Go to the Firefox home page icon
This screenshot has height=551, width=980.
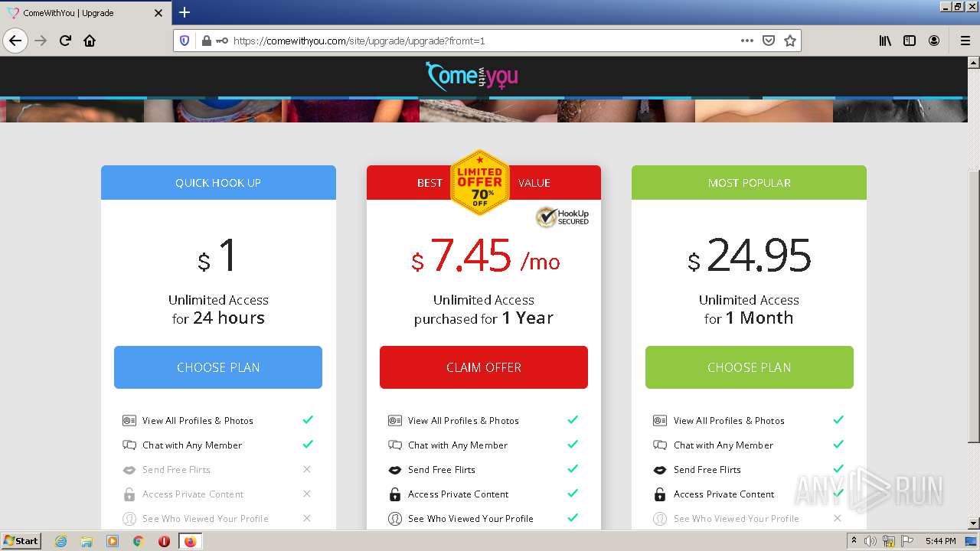click(90, 41)
